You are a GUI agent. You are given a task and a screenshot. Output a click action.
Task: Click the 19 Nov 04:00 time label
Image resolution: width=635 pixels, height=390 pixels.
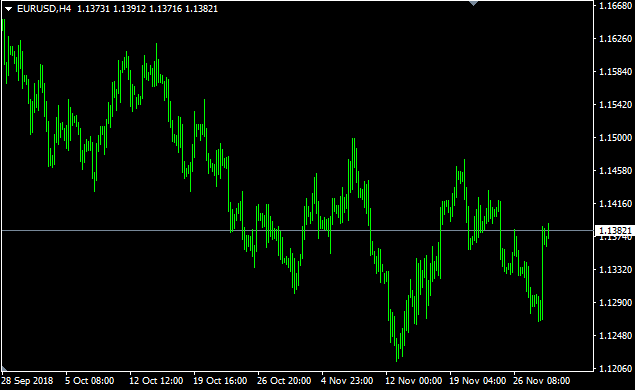click(x=477, y=381)
